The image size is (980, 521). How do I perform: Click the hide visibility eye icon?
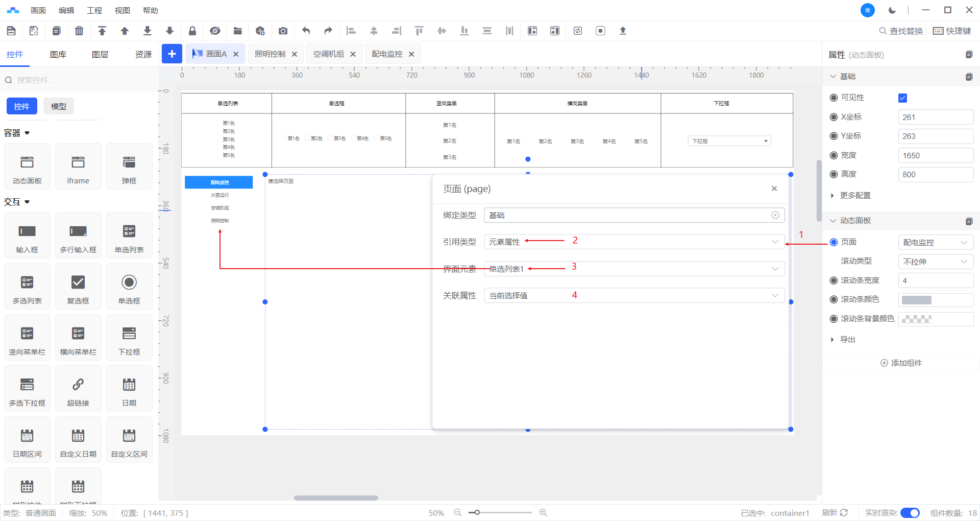215,31
